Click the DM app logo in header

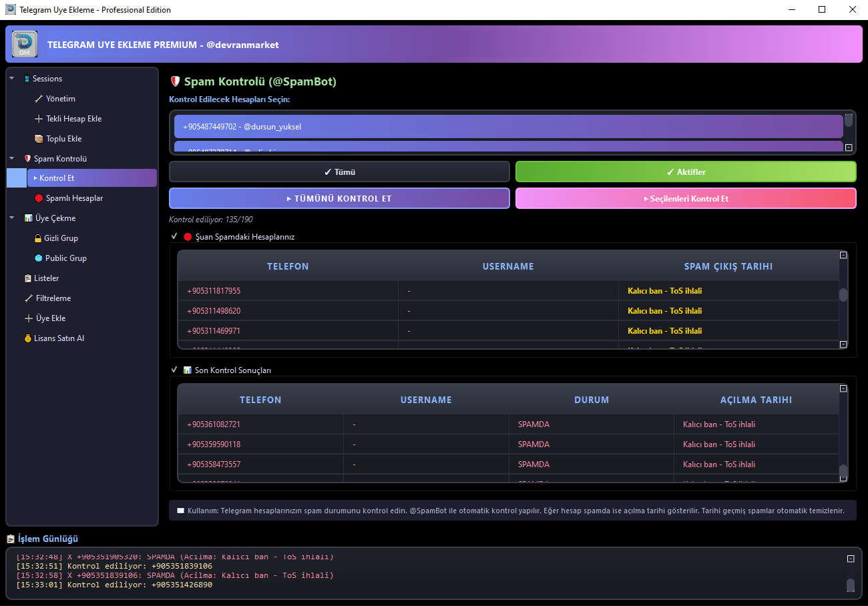pos(25,44)
